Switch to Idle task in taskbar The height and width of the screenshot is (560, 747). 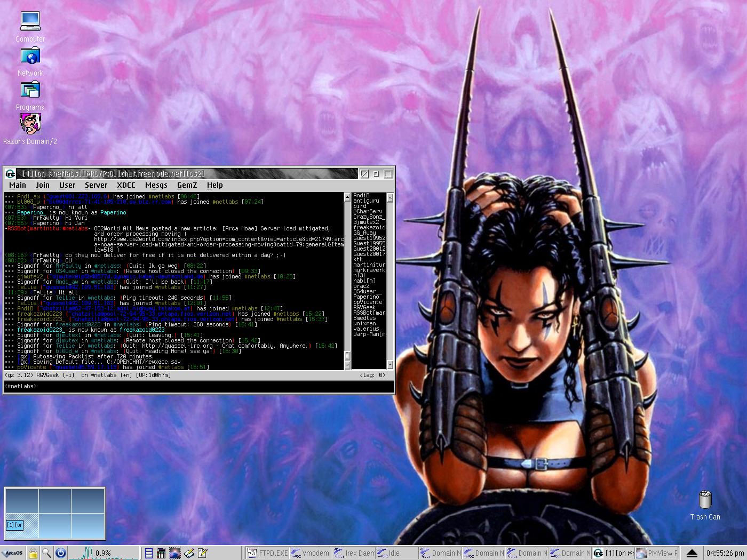(397, 553)
